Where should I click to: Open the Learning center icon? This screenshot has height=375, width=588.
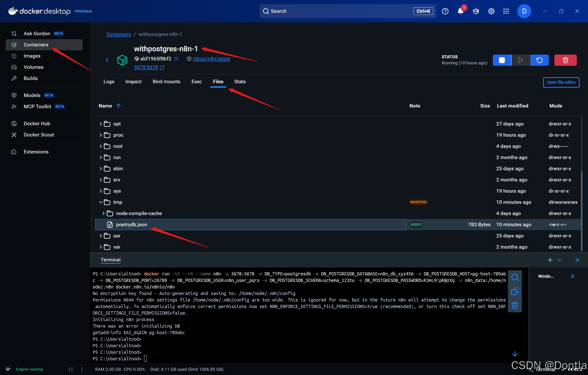tap(476, 11)
